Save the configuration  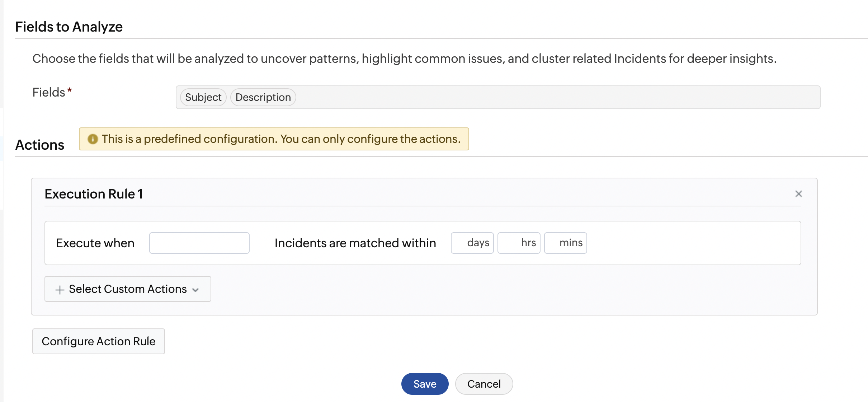[x=425, y=384]
